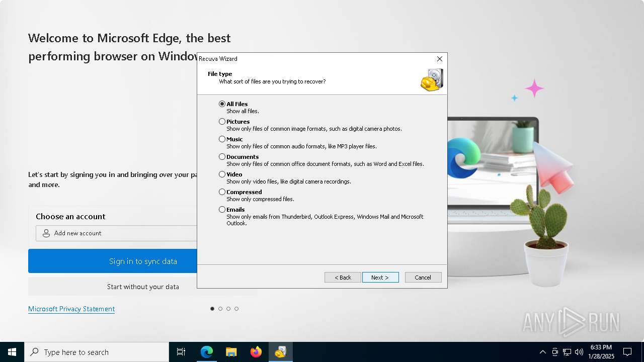
Task: Open the Microsoft Privacy Statement link
Action: pos(71,309)
